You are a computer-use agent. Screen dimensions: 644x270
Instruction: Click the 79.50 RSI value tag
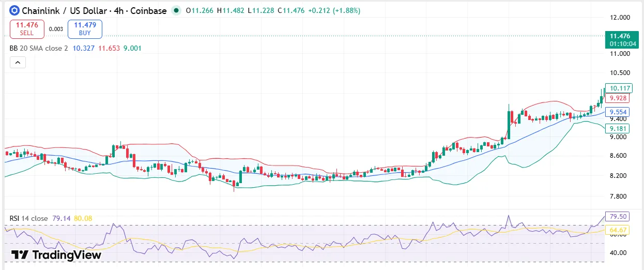[x=618, y=216]
